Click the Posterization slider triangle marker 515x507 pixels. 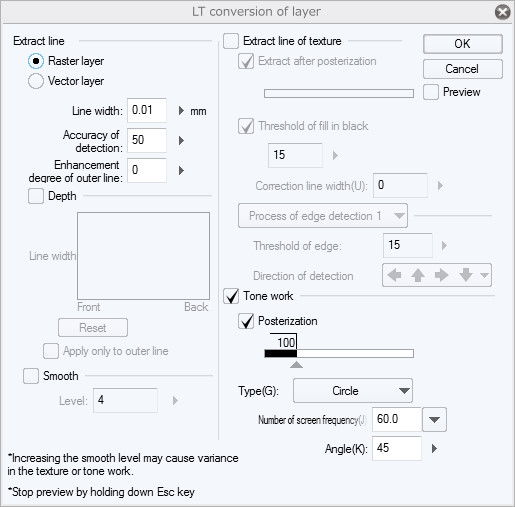coord(296,365)
